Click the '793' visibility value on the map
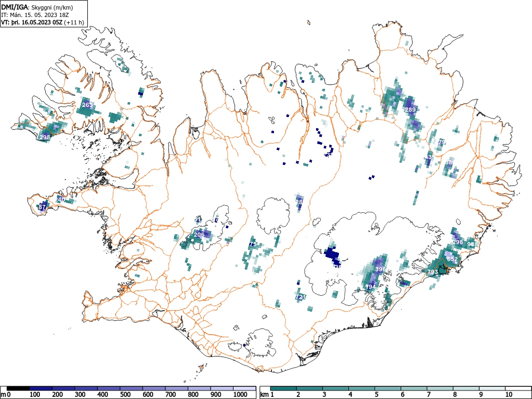The width and height of the screenshot is (532, 399). coord(433,272)
